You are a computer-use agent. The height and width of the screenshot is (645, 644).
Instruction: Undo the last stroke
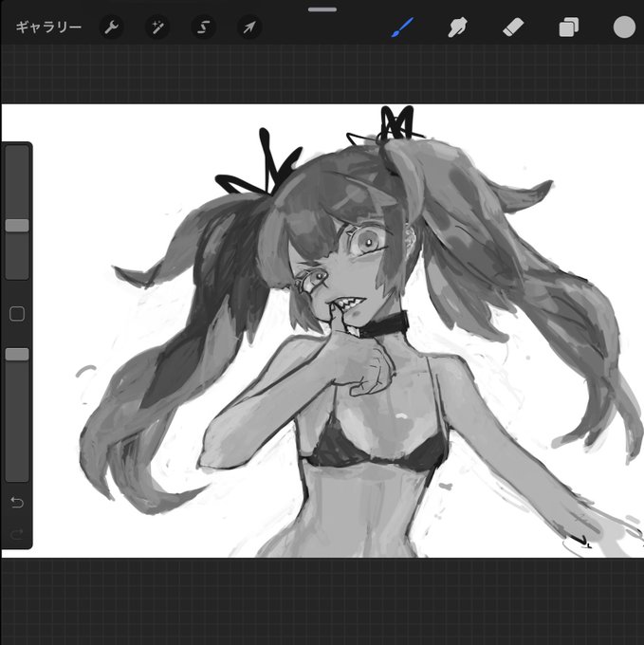(17, 502)
